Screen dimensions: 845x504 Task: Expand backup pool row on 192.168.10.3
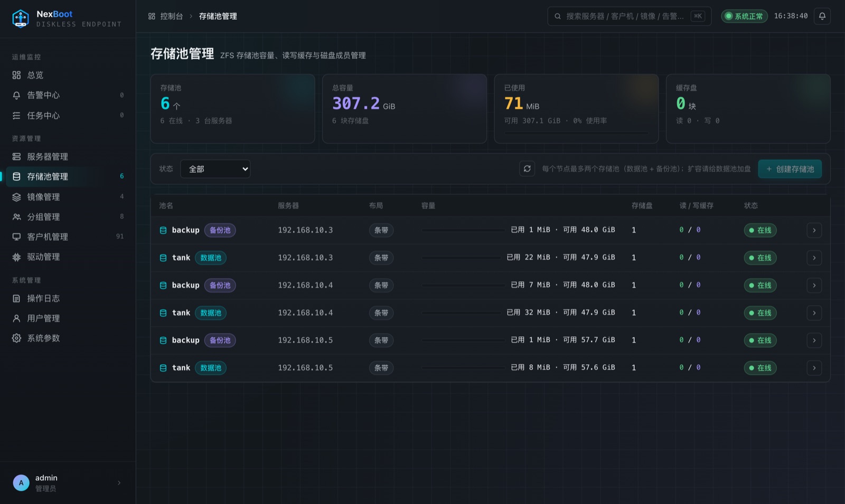[x=814, y=230]
